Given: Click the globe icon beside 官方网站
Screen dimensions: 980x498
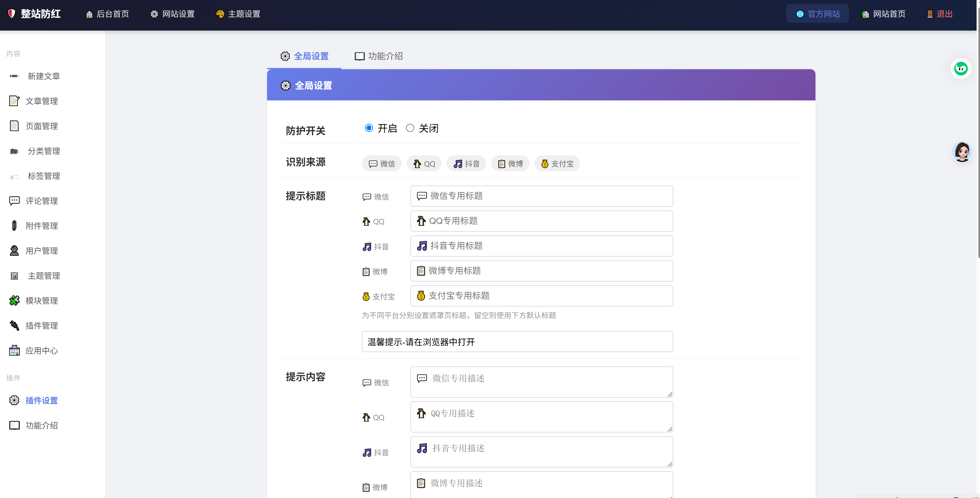Looking at the screenshot, I should (x=800, y=14).
